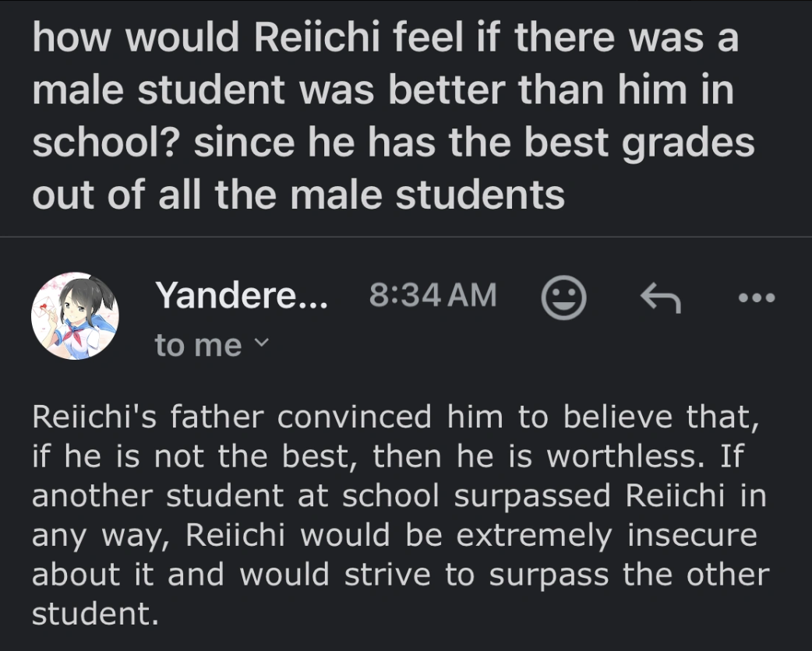Viewport: 812px width, 651px height.
Task: Click the final word "student." in the body
Action: point(95,614)
